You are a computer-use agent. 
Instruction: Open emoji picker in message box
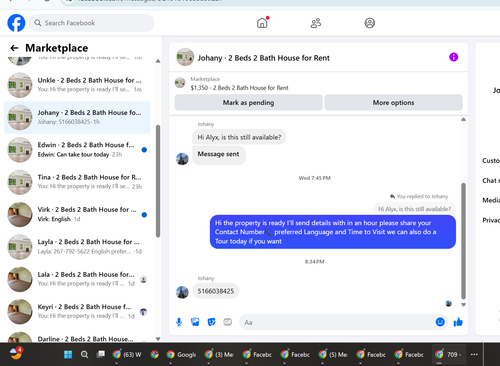(x=440, y=322)
